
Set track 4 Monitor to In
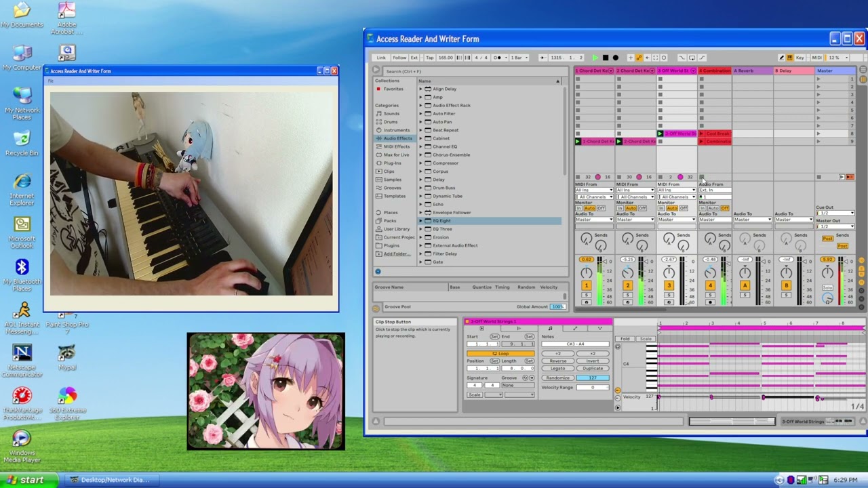click(702, 208)
